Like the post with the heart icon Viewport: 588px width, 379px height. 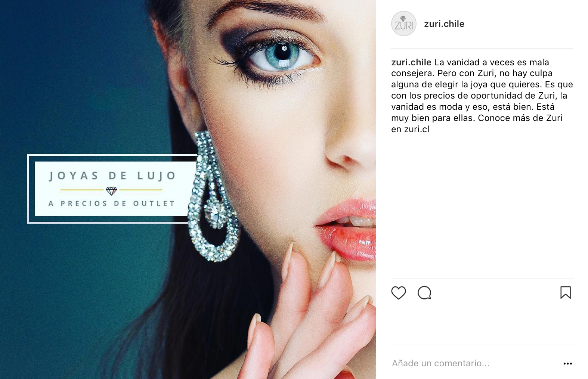[398, 293]
